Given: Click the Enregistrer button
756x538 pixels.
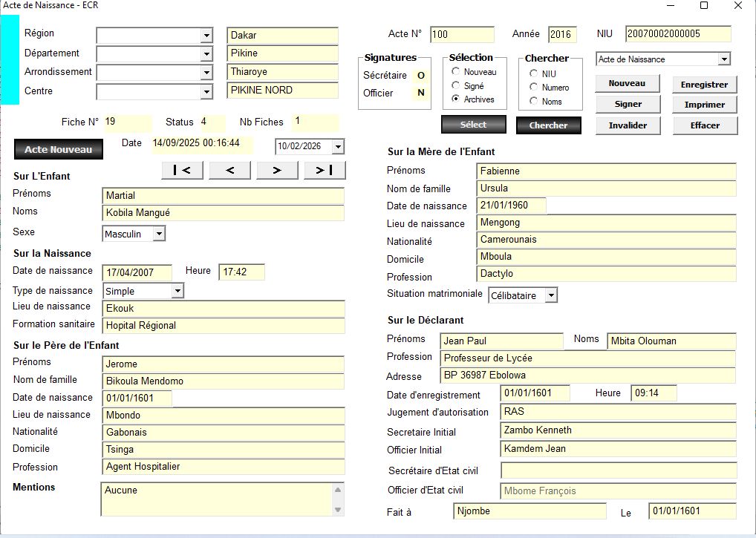Looking at the screenshot, I should click(x=704, y=85).
